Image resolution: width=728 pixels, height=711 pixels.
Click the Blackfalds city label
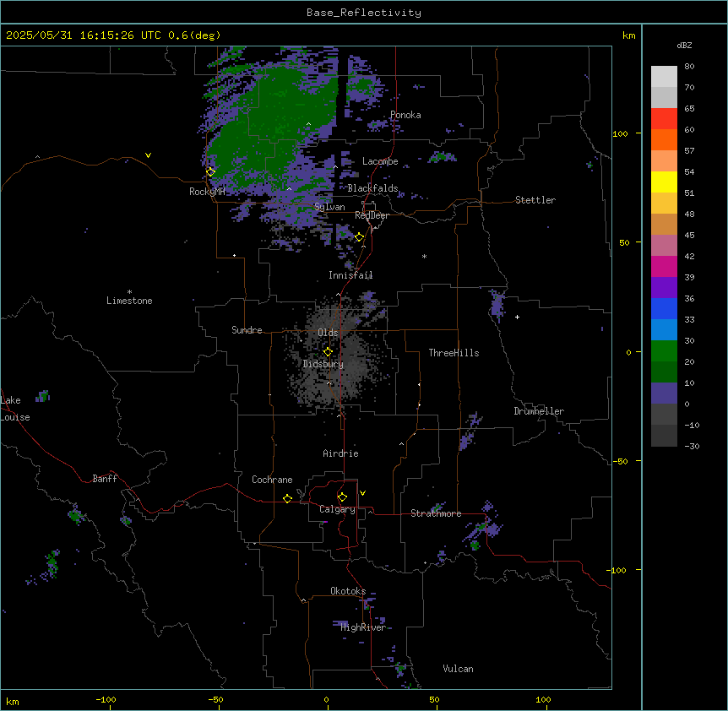372,188
